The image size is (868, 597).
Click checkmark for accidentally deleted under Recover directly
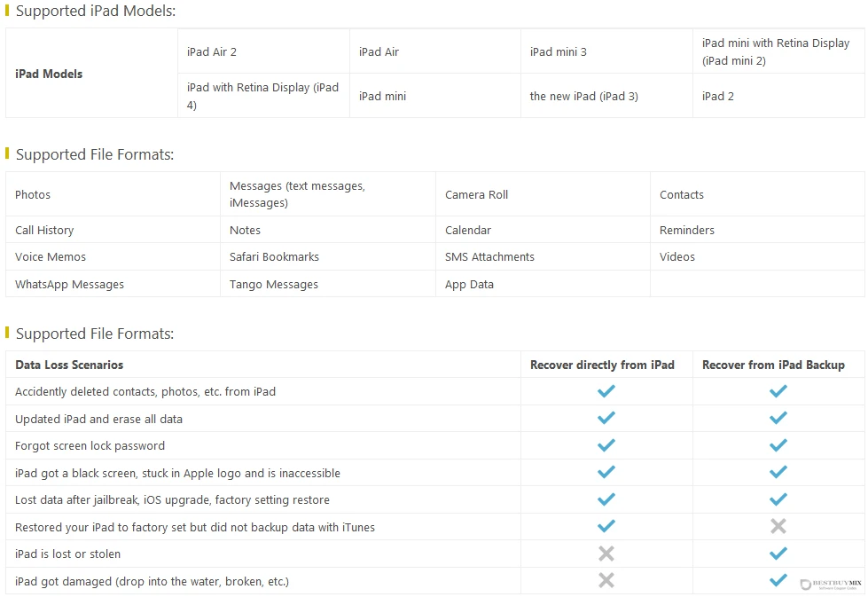[x=606, y=391]
